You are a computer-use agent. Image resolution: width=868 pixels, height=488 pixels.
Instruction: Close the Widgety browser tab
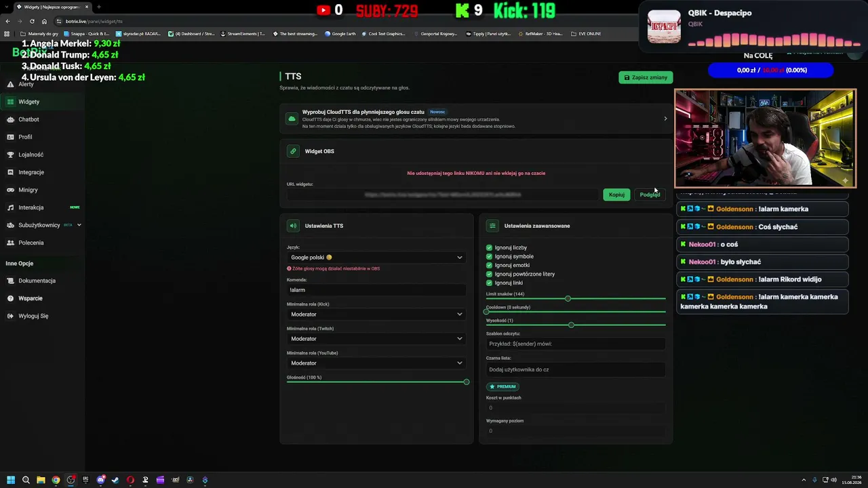(88, 7)
